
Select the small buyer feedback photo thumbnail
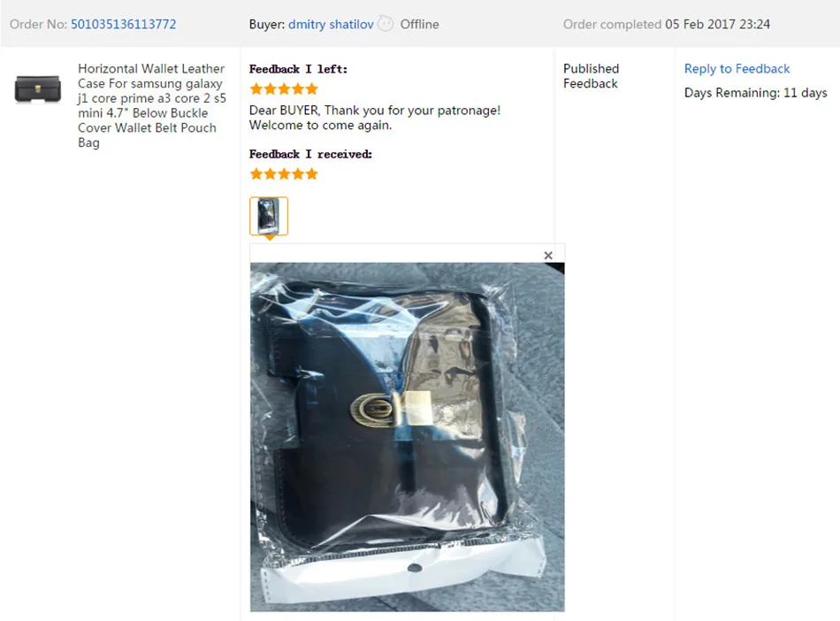(269, 216)
